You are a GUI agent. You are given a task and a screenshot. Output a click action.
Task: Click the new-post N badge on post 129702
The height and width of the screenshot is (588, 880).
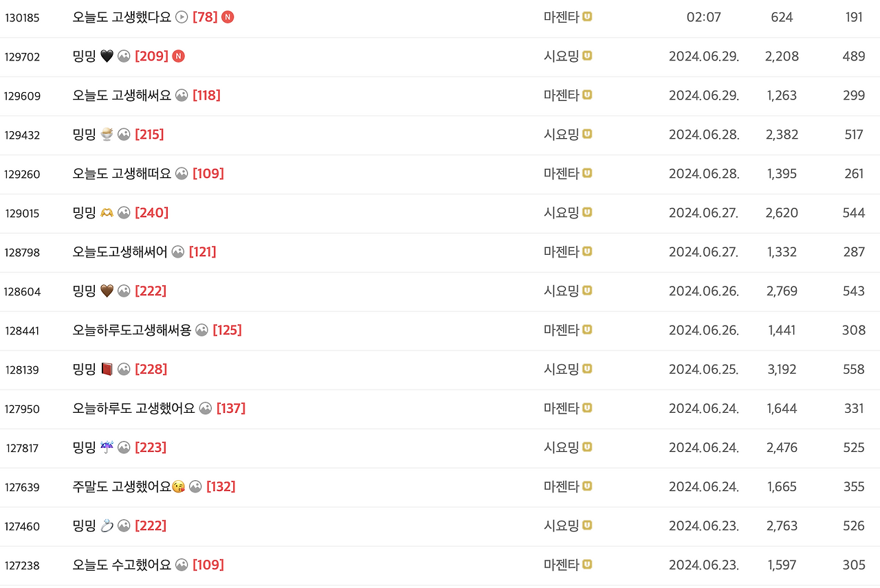pos(178,56)
